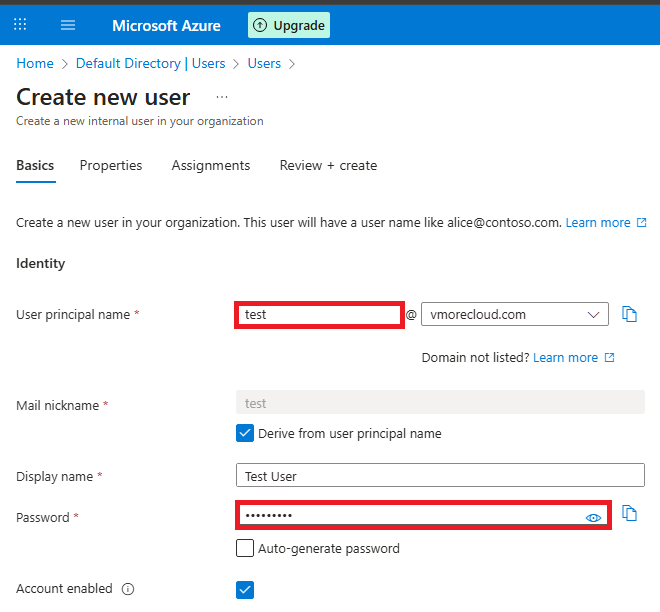
Task: Click Learn more next to domain not listed
Action: [566, 357]
